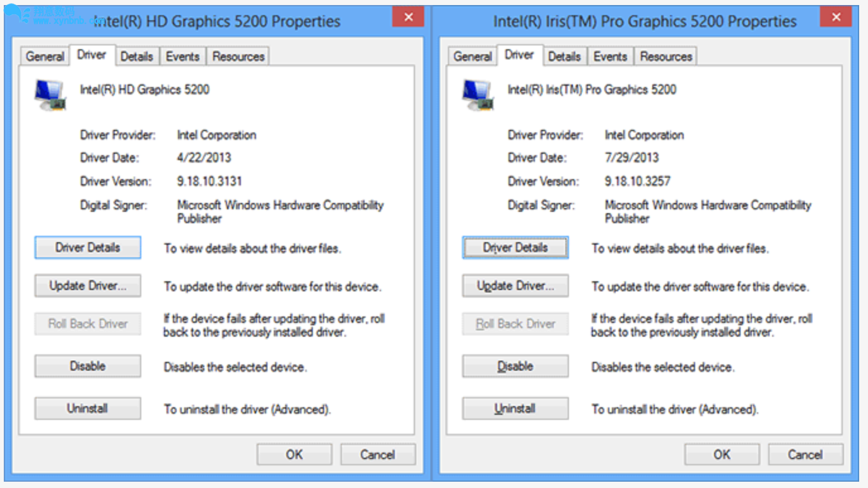
Task: Click device name Intel(R) Iris(TM) Pro Graphics 5200
Action: tap(592, 90)
